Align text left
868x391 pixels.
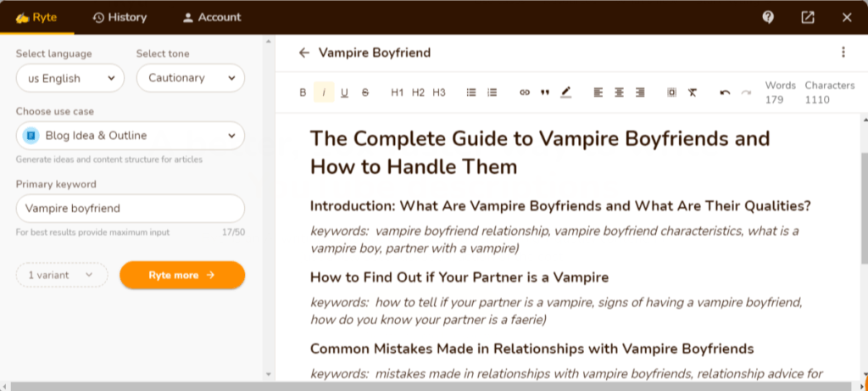point(598,92)
